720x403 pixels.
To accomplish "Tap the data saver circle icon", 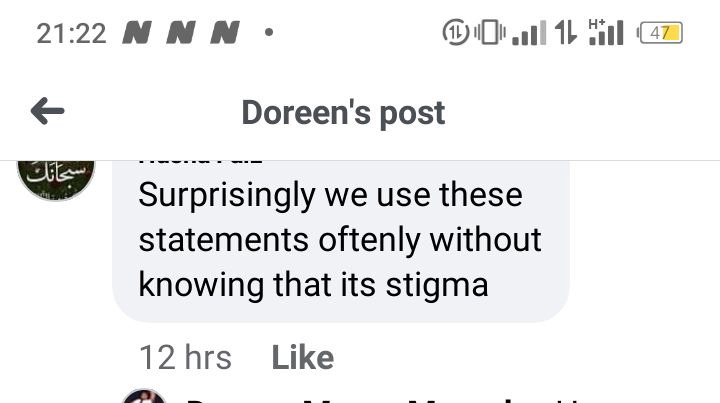I will click(x=456, y=33).
